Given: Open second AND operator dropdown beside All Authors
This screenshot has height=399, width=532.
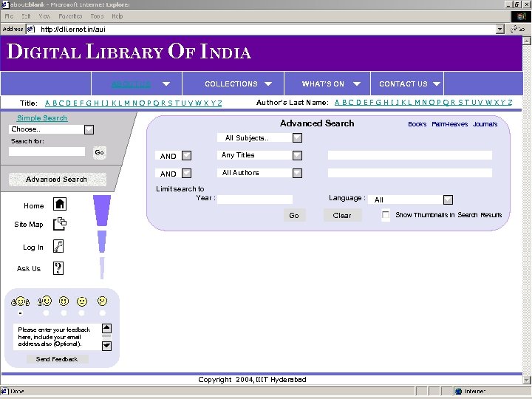Looking at the screenshot, I should pos(187,174).
